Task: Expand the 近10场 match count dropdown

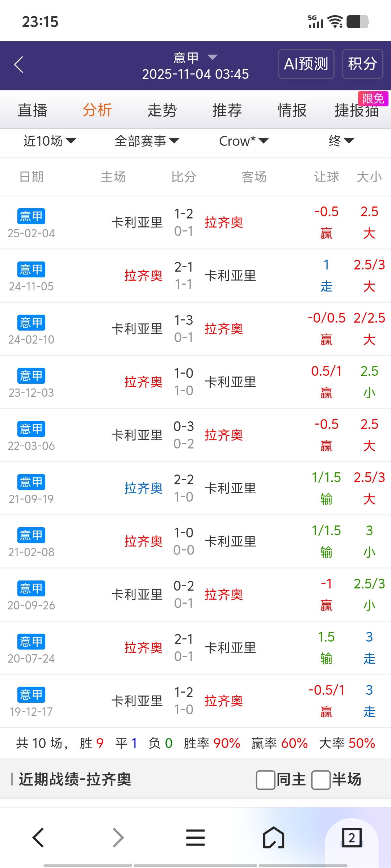Action: (x=50, y=141)
